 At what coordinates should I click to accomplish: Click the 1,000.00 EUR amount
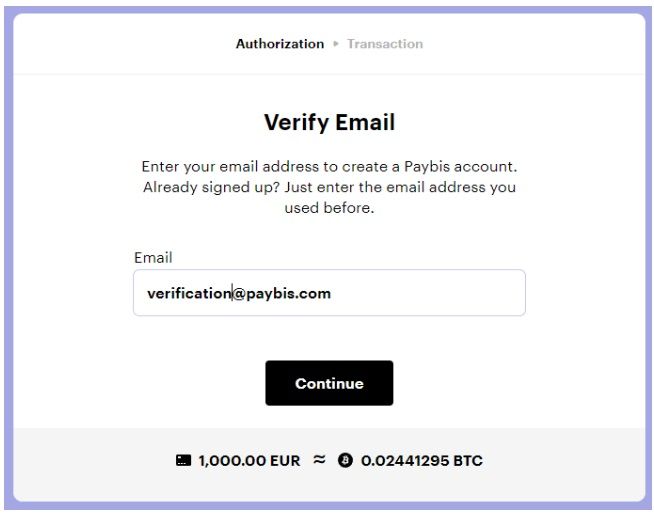pos(249,461)
